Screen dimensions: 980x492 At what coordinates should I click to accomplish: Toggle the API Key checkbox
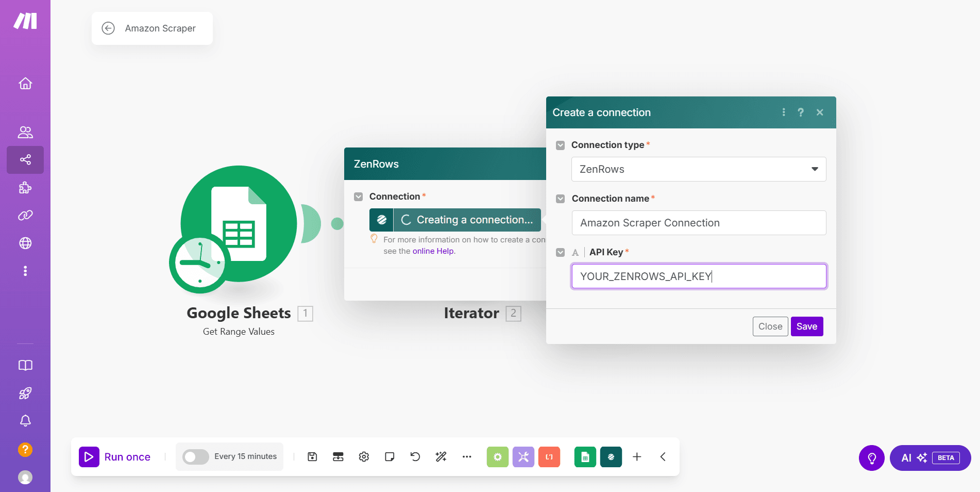(561, 253)
